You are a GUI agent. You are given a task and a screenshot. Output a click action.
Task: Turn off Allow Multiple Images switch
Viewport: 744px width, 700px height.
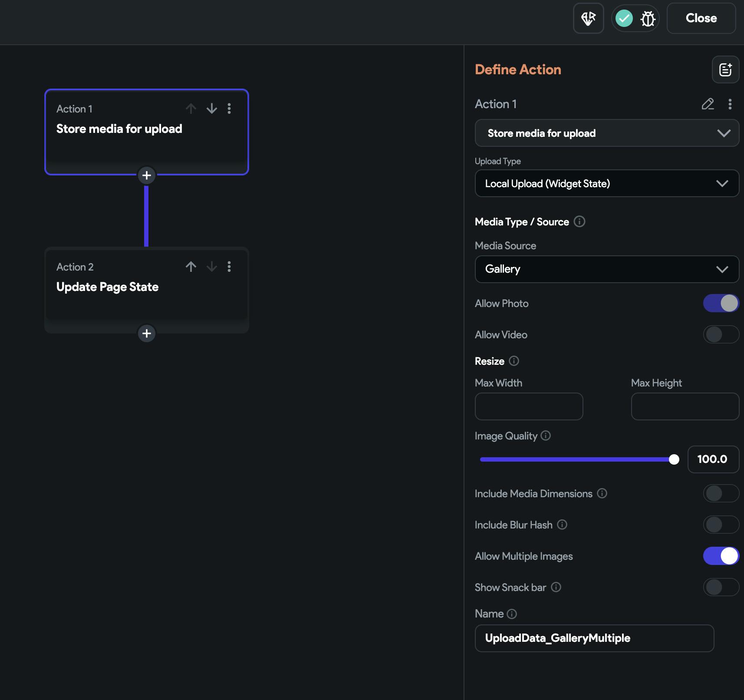tap(721, 556)
